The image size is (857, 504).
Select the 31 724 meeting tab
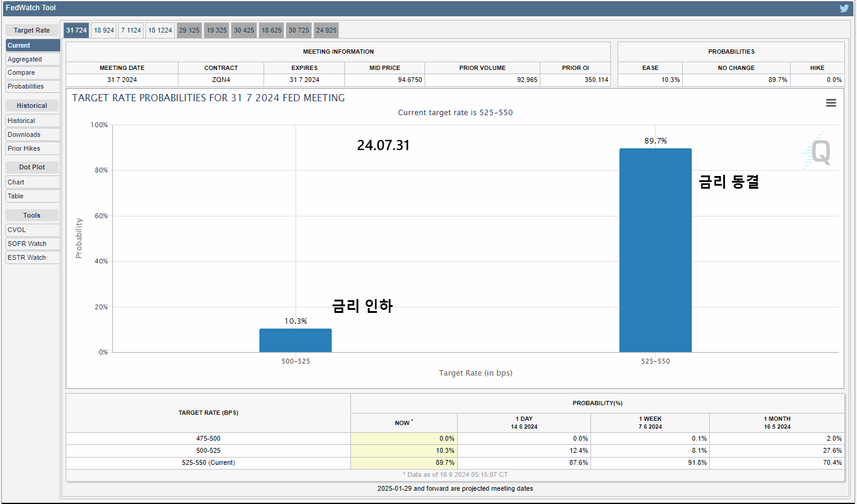77,30
